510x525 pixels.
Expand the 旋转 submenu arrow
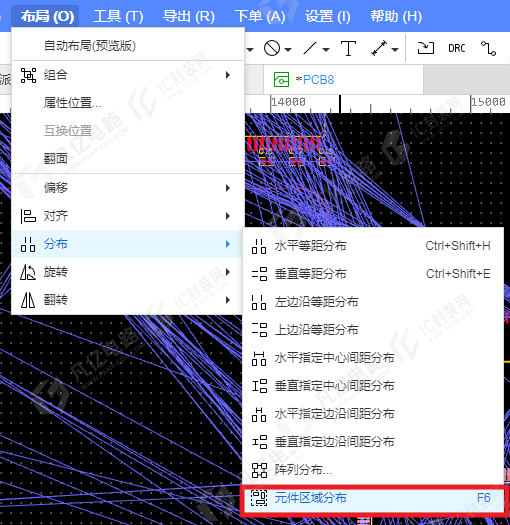click(228, 272)
